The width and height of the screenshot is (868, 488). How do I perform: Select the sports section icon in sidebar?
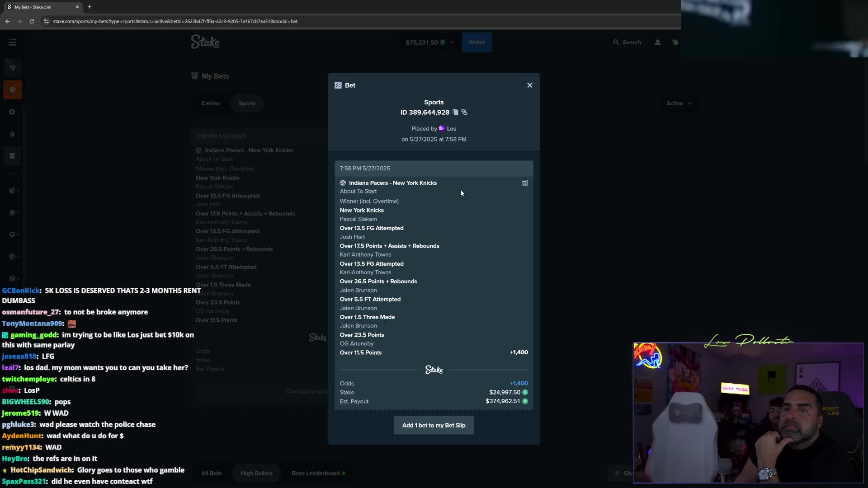click(13, 90)
